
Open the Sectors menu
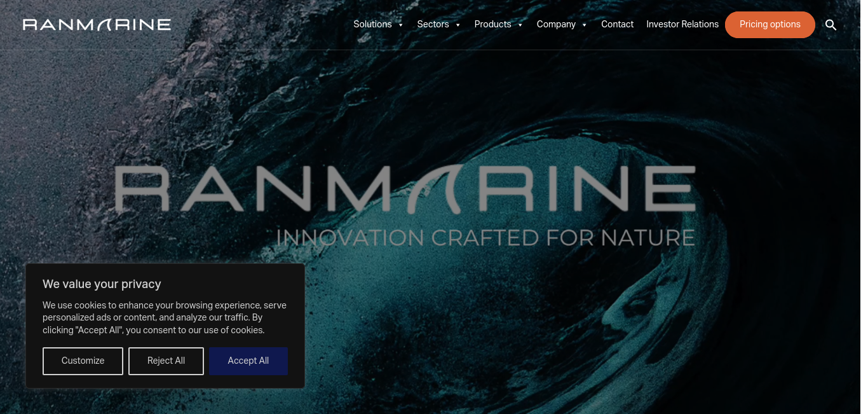point(433,24)
